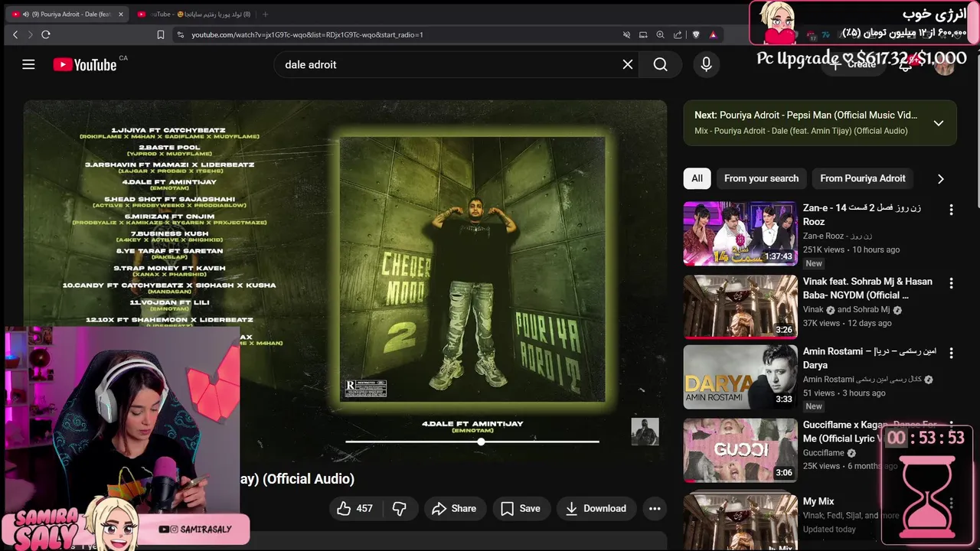This screenshot has height=551, width=980.
Task: Play the Darya Amin Rostami thumbnail
Action: coord(740,377)
